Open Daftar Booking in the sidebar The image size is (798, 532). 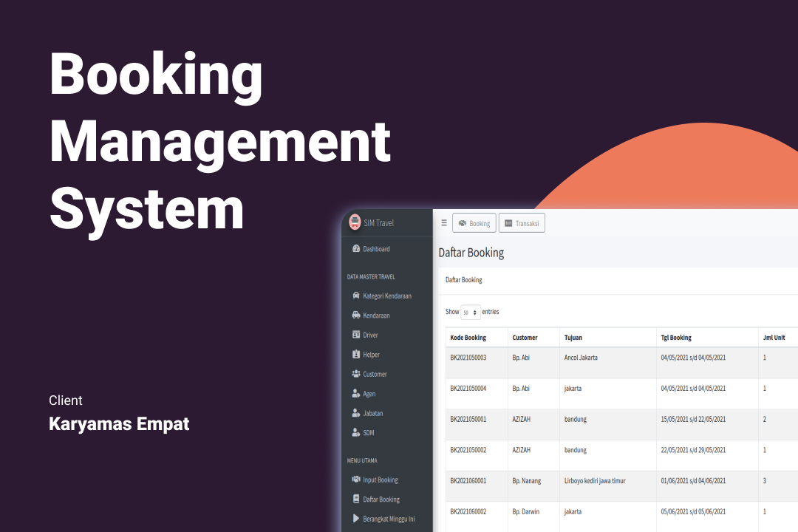(x=381, y=499)
